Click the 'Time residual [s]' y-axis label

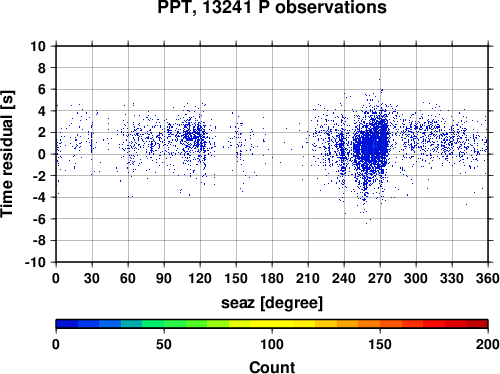click(7, 154)
